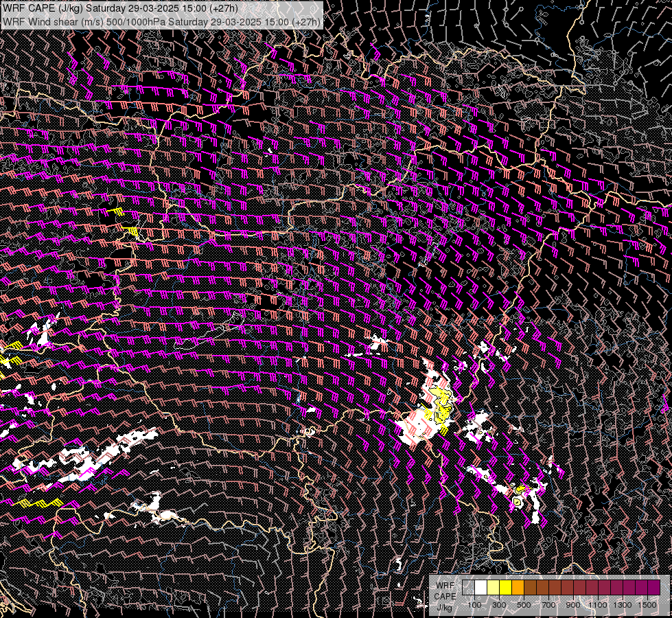Click the 500 legend label

524,605
